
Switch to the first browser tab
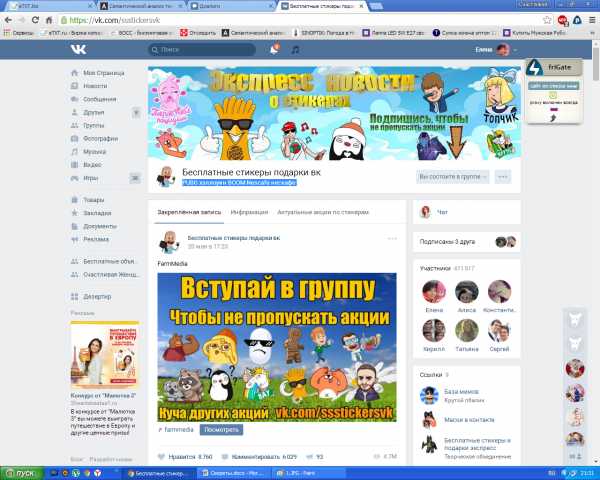click(50, 6)
